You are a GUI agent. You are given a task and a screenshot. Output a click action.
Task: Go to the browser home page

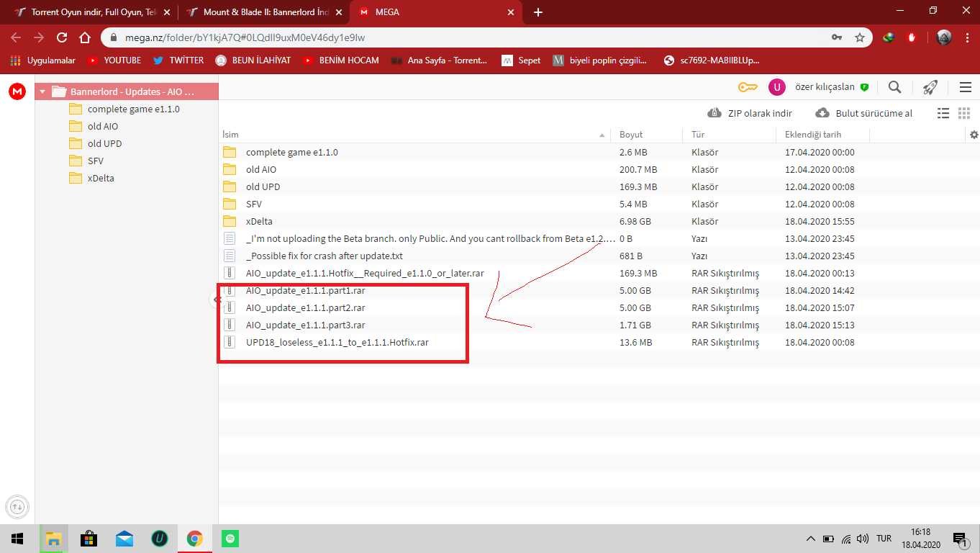point(85,37)
